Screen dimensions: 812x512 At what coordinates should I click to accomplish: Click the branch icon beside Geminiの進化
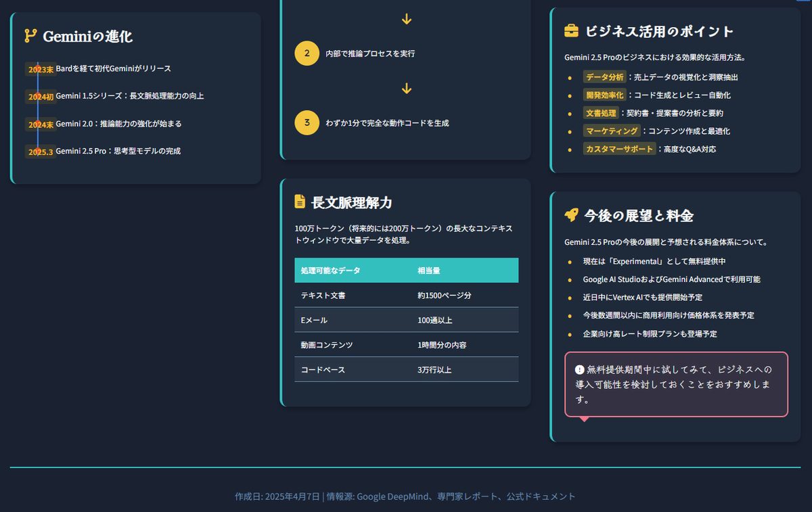tap(30, 36)
